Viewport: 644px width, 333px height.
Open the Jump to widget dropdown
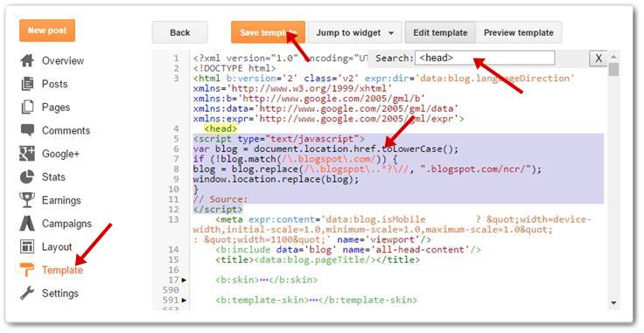(355, 32)
